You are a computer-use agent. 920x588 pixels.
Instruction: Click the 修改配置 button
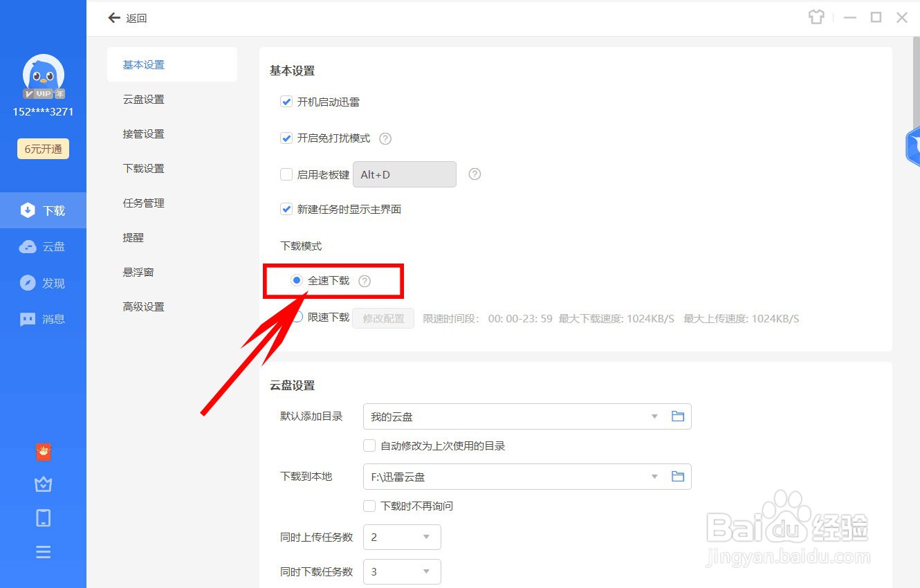coord(383,318)
